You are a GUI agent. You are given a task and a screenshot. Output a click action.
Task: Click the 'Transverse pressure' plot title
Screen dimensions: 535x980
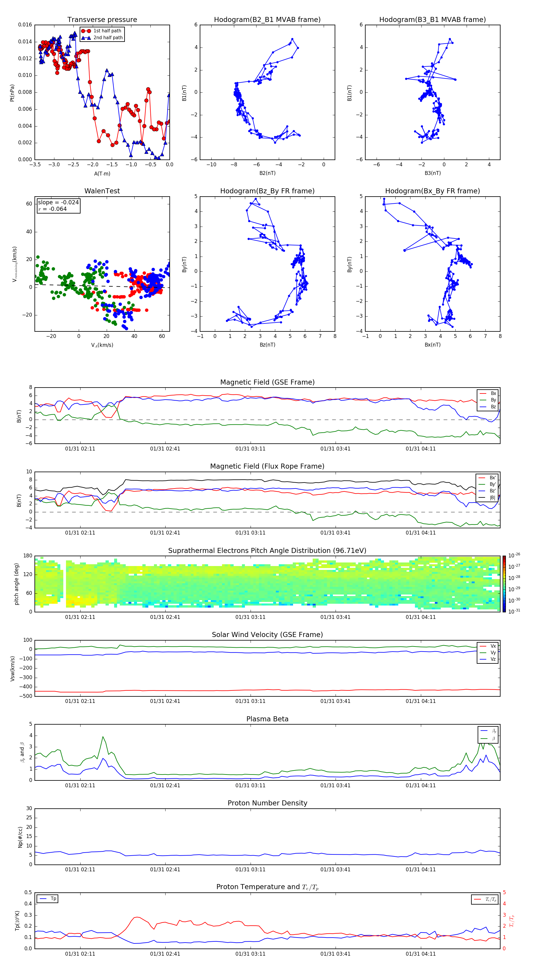(102, 19)
